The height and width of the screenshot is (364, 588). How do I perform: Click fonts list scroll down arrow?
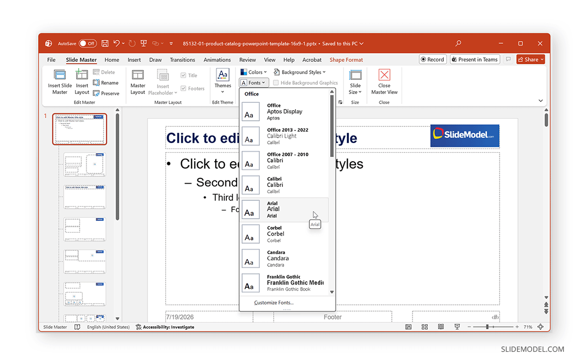[332, 292]
